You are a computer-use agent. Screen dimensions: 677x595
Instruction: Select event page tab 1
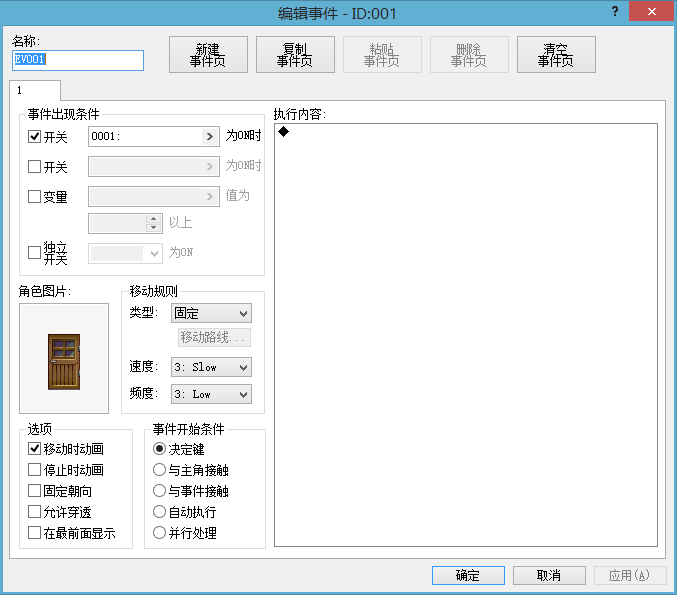click(x=35, y=90)
